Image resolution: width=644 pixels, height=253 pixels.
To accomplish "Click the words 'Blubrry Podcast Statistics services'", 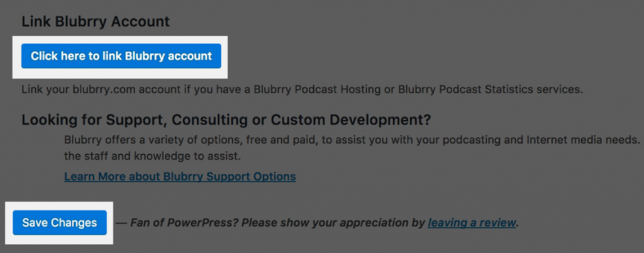I will click(491, 89).
